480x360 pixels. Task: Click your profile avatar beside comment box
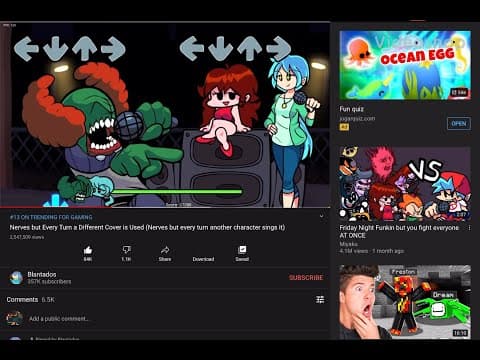point(14,318)
